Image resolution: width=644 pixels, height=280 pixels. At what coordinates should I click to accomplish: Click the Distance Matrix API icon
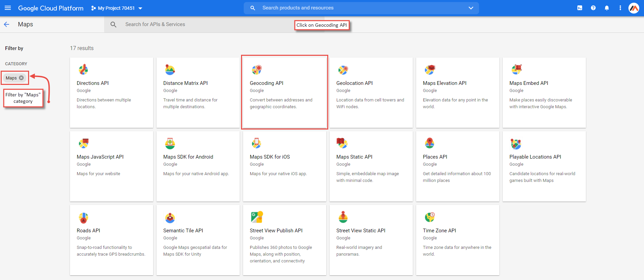(170, 69)
